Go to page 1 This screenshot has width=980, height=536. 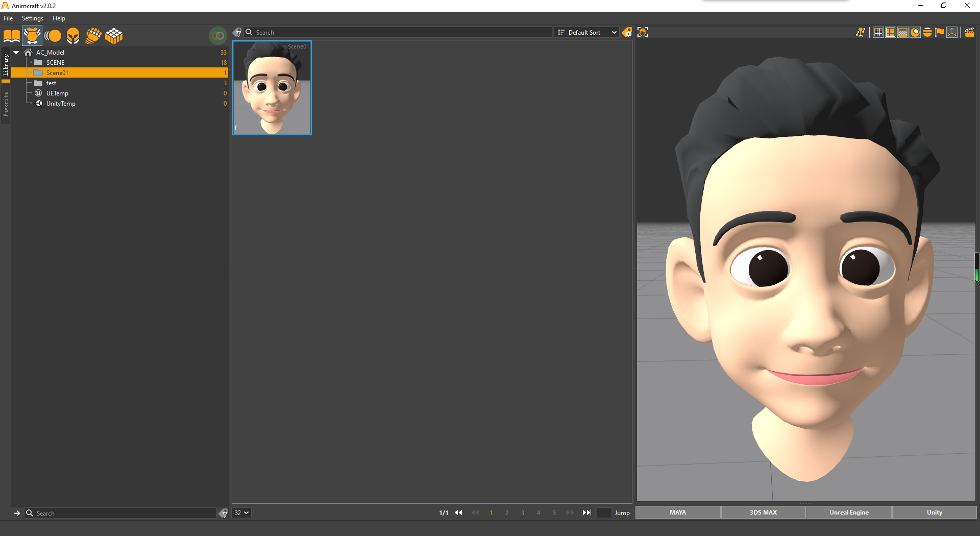491,513
